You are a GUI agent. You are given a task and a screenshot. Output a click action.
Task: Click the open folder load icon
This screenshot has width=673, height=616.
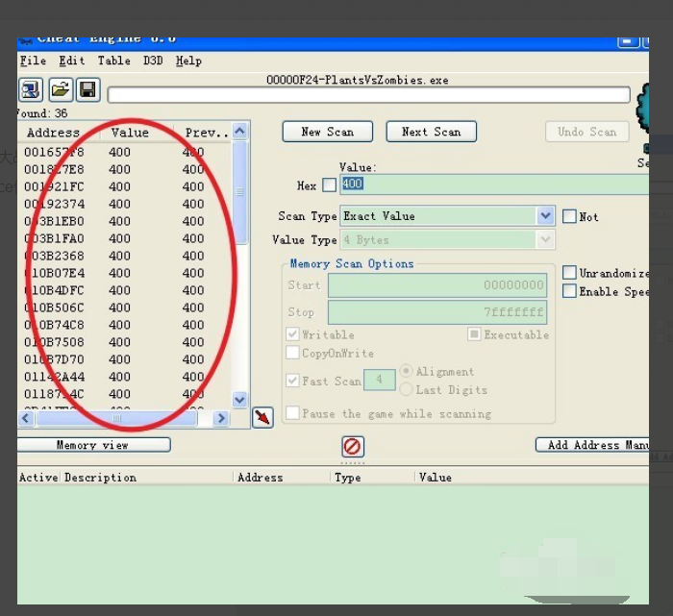click(x=60, y=90)
